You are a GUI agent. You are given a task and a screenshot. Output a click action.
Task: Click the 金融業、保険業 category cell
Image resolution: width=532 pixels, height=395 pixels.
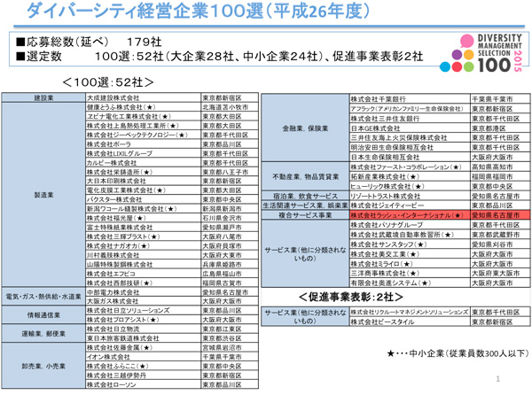[x=305, y=128]
